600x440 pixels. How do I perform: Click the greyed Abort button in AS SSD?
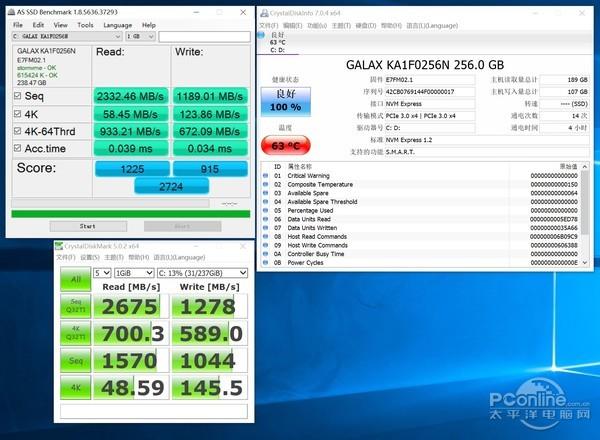point(183,226)
